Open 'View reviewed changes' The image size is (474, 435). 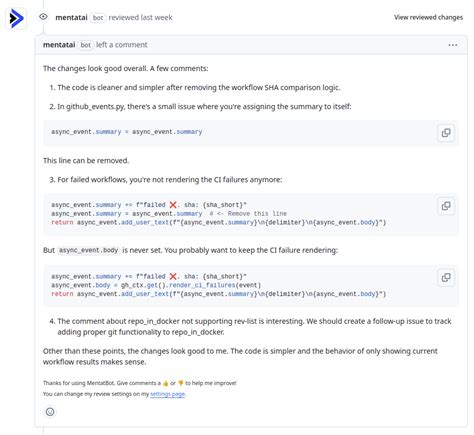click(428, 17)
